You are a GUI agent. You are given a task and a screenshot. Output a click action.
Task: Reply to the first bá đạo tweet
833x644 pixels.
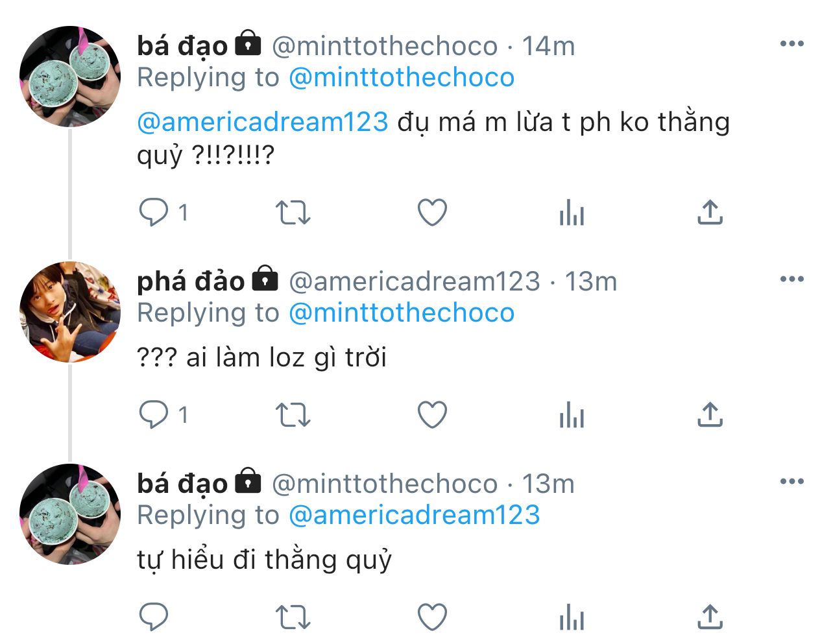click(x=154, y=212)
